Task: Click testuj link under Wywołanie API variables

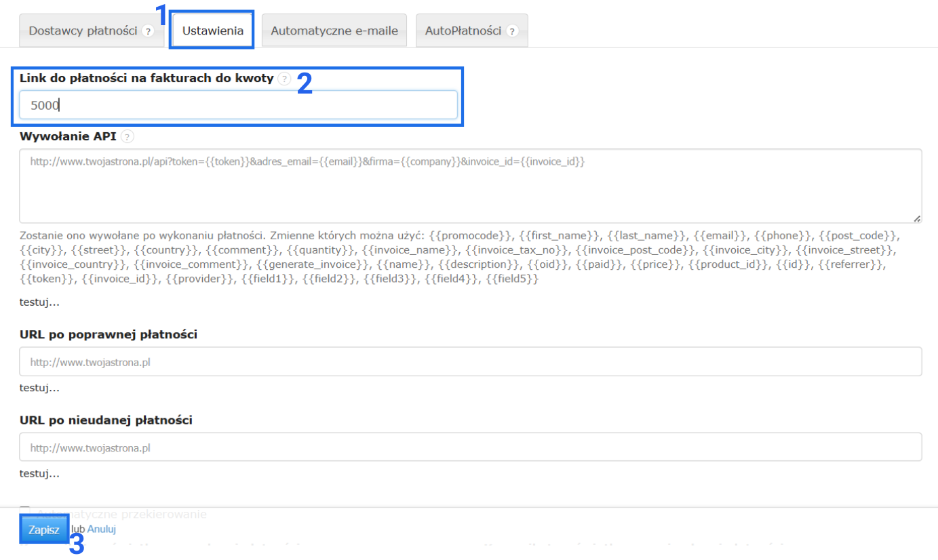Action: (40, 302)
